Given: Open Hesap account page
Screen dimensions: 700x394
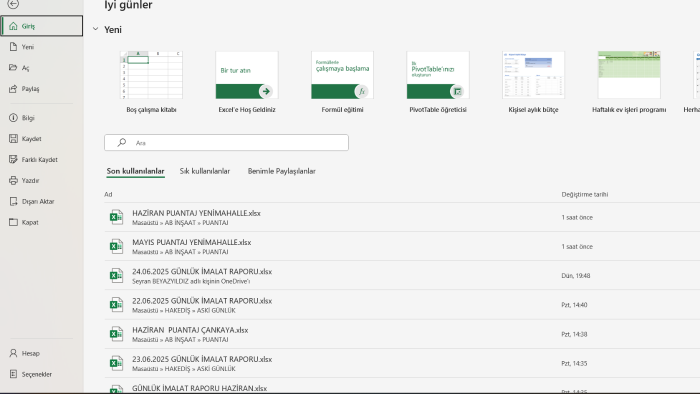Looking at the screenshot, I should (x=42, y=353).
